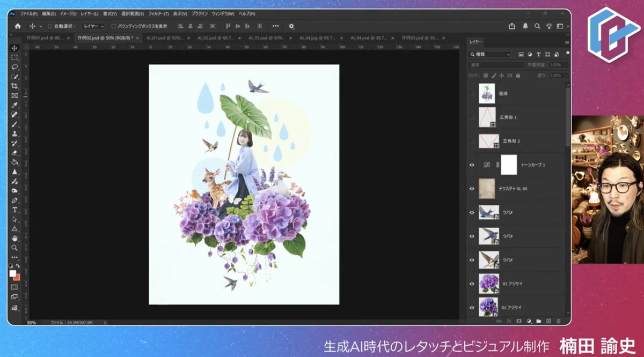This screenshot has width=644, height=357.
Task: Click the 50% zoom level field
Action: tap(32, 323)
